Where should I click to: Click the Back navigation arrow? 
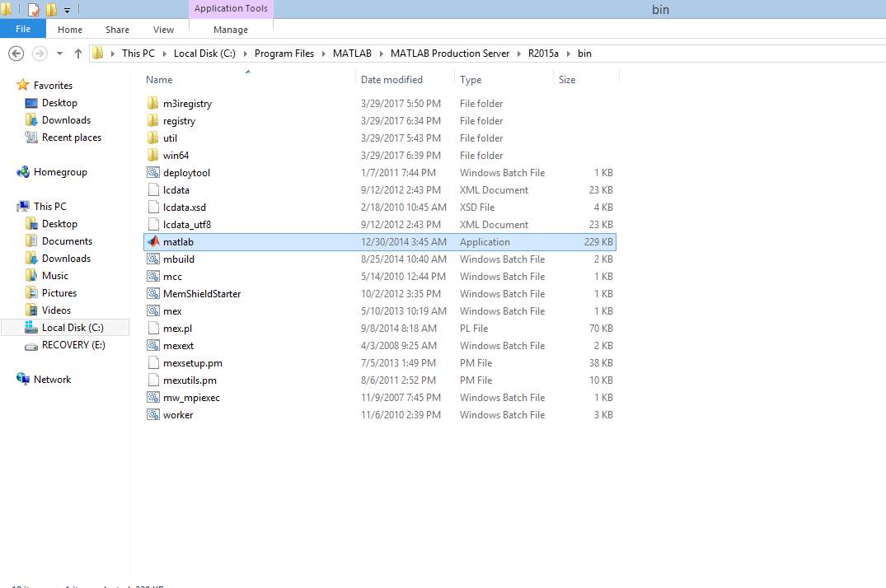click(x=16, y=53)
